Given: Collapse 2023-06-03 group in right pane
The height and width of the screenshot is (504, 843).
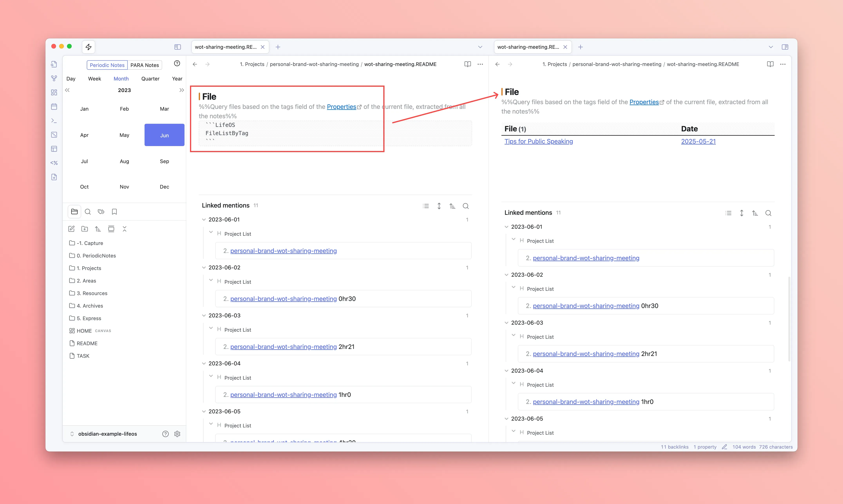Looking at the screenshot, I should 507,323.
